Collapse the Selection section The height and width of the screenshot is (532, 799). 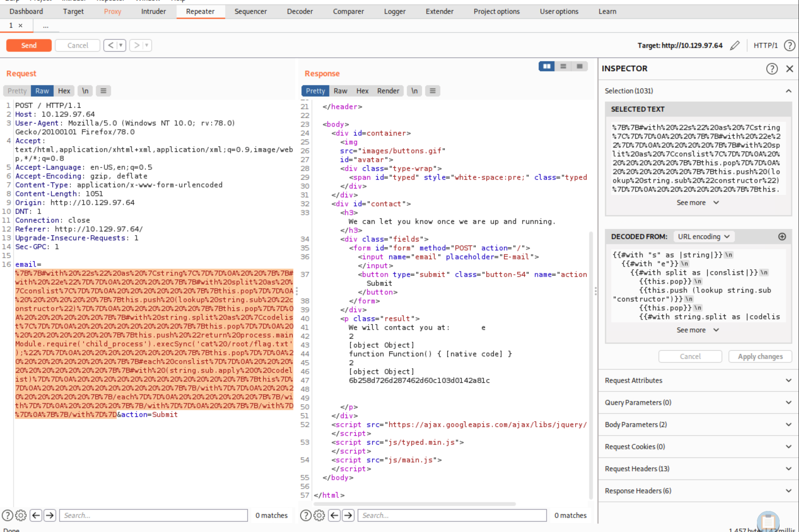pyautogui.click(x=788, y=91)
